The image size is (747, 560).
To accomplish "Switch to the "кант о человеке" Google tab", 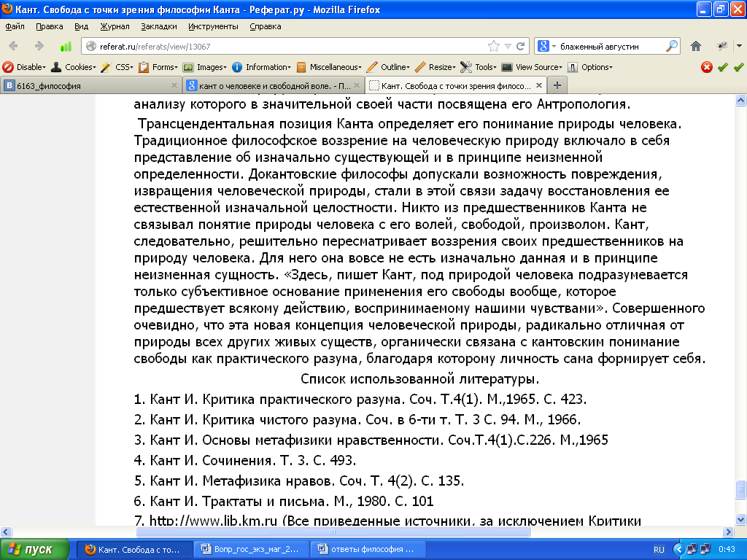I will click(x=274, y=86).
